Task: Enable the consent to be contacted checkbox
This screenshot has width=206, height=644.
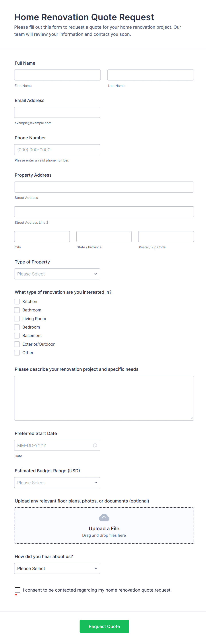Action: (x=17, y=590)
